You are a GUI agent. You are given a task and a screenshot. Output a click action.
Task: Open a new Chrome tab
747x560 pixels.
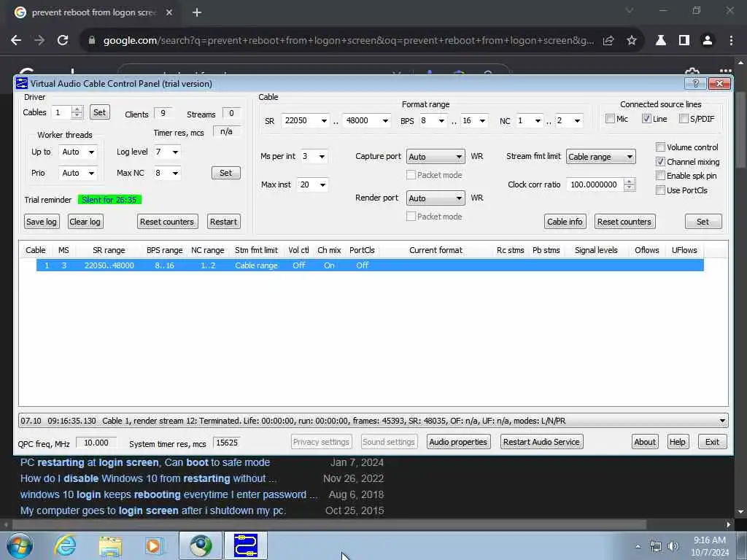click(x=197, y=12)
